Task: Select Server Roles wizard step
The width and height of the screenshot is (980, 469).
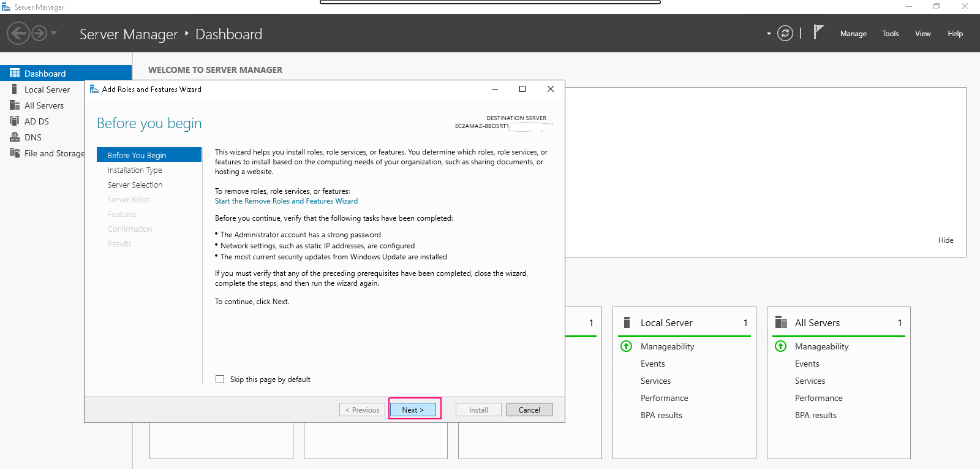Action: pos(129,199)
